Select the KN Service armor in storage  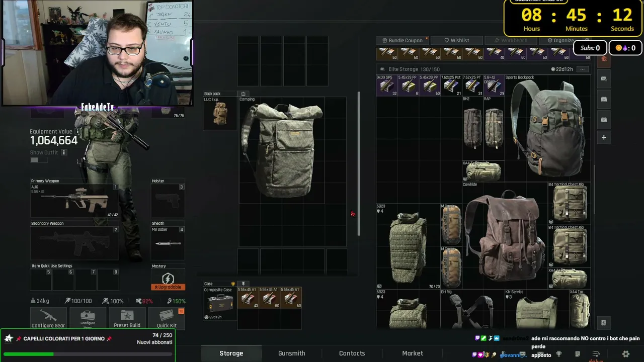[537, 309]
